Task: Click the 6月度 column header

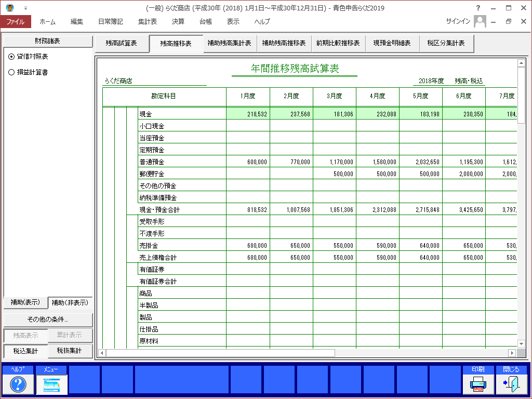Action: coord(464,96)
